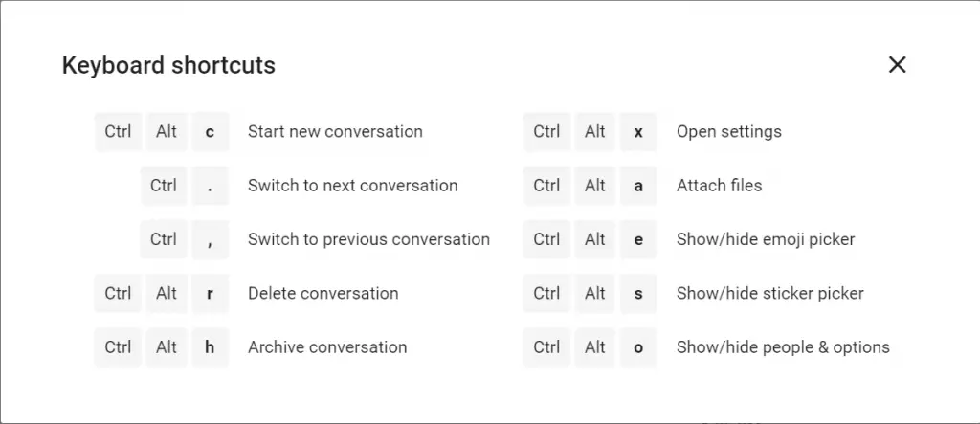Click the 'Show/hide emoji picker' text

click(766, 239)
